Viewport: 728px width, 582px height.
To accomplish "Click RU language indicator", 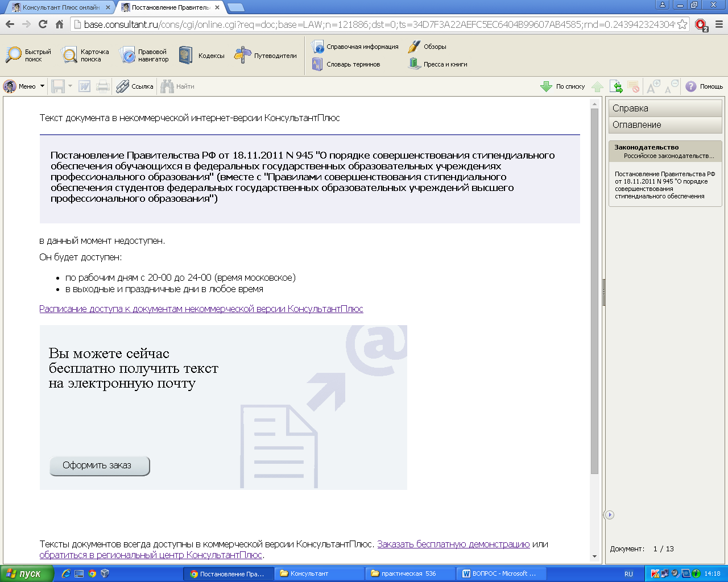I will 628,573.
